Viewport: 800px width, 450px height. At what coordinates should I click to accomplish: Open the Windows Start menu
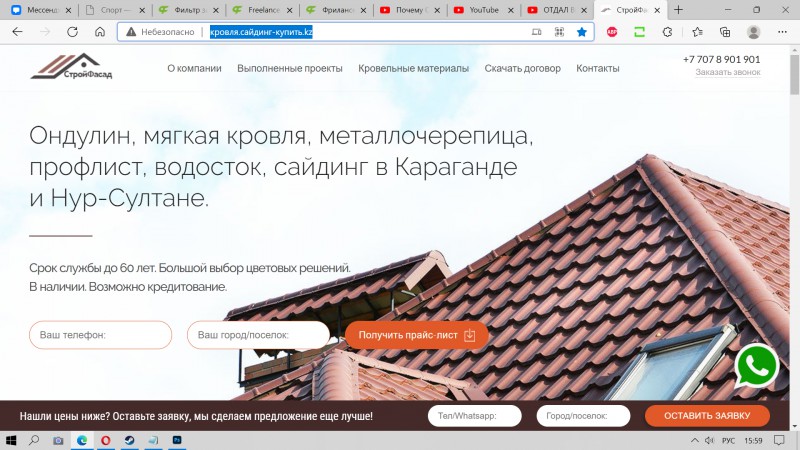click(x=10, y=440)
